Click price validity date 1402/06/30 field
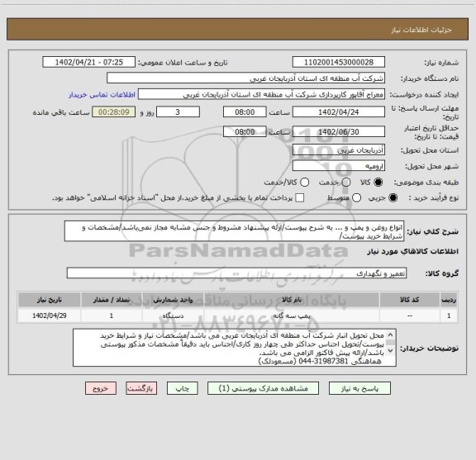 (x=339, y=131)
